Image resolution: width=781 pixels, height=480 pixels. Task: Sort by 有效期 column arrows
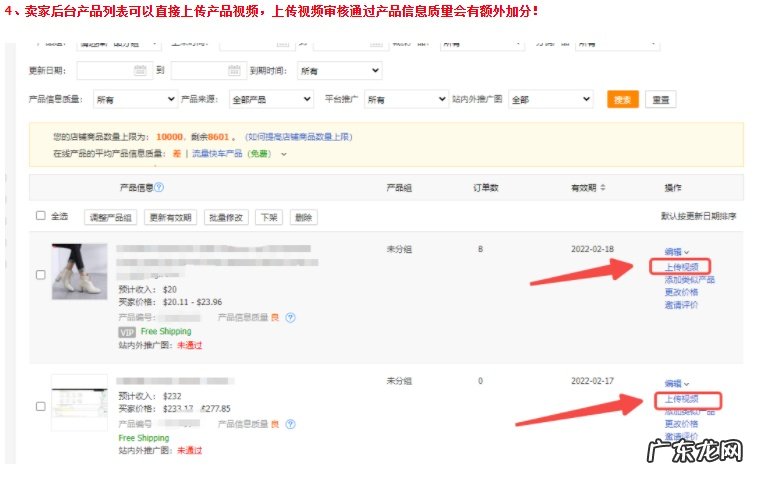point(603,188)
